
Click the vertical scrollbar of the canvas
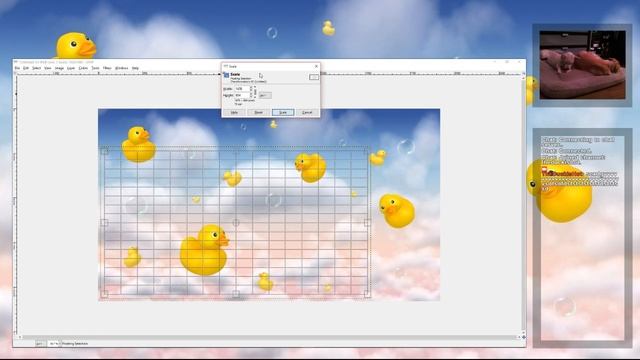tap(524, 204)
